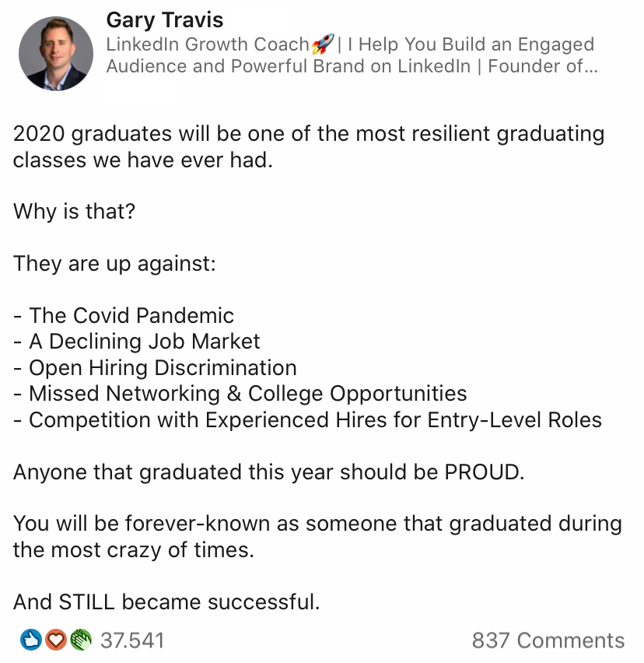
Task: View the 37.541 reactions list
Action: pos(132,640)
